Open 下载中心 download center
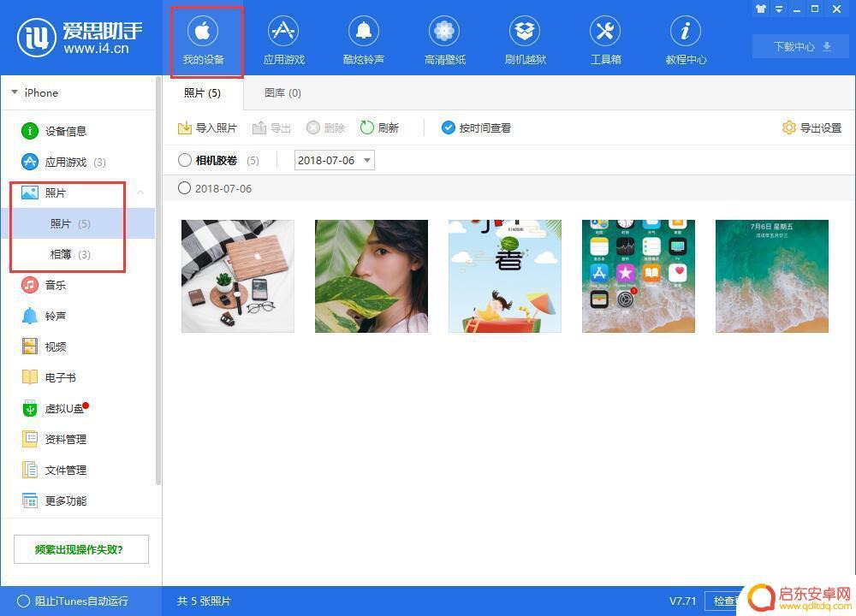This screenshot has width=856, height=616. (800, 46)
